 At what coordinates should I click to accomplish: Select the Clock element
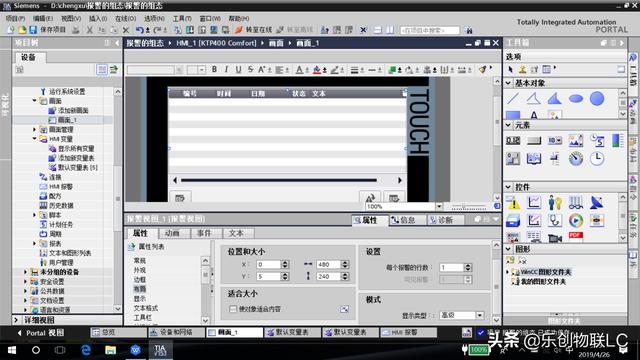pos(597,158)
